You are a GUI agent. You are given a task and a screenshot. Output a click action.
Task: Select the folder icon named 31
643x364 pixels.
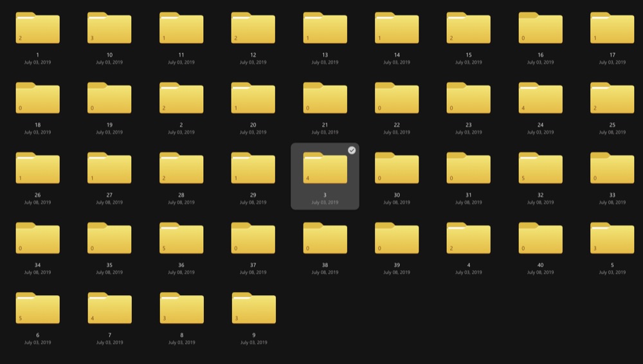tap(469, 168)
